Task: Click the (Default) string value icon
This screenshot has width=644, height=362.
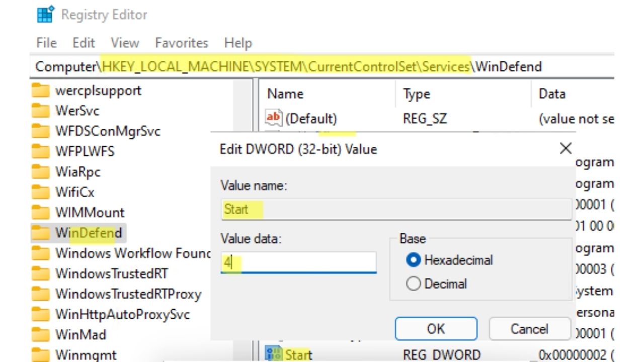Action: [274, 119]
